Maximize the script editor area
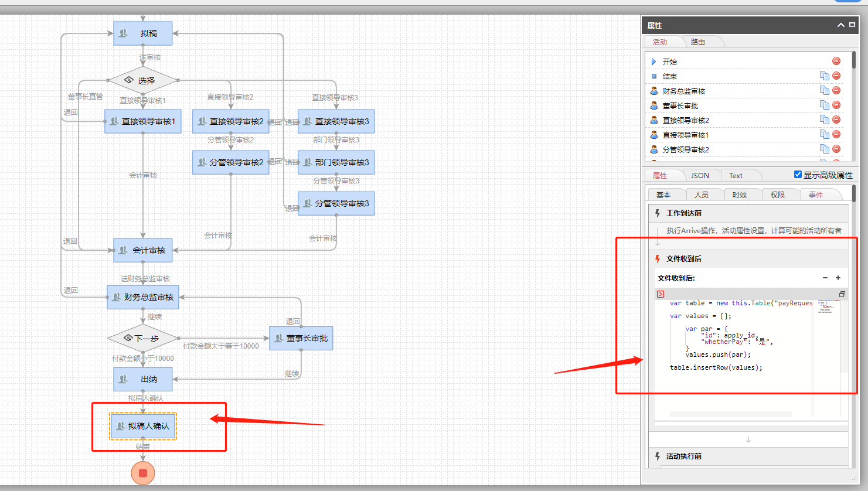Image resolution: width=868 pixels, height=491 pixels. [842, 294]
